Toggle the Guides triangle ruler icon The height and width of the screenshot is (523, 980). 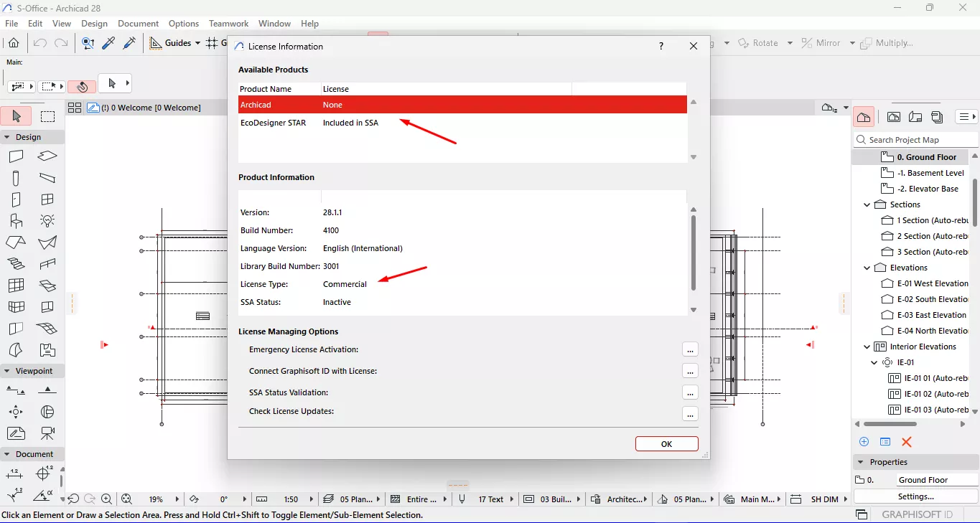(x=156, y=43)
